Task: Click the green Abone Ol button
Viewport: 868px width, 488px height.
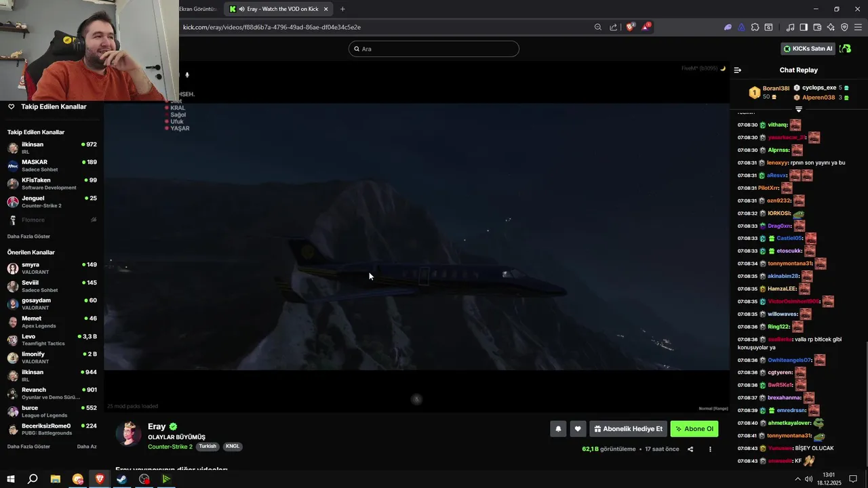Action: coord(694,429)
